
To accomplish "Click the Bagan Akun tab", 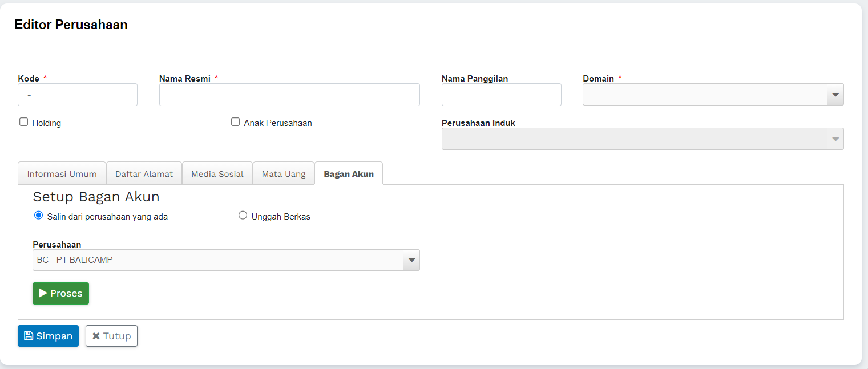I will point(349,174).
